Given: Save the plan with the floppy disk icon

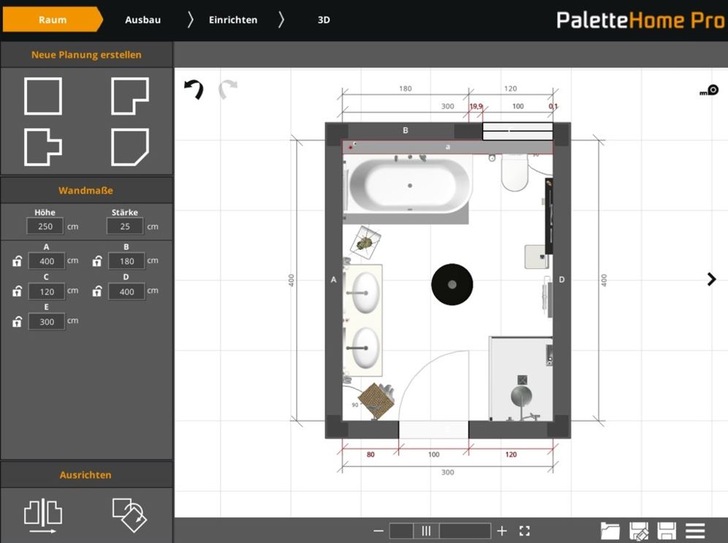Looking at the screenshot, I should click(x=667, y=531).
